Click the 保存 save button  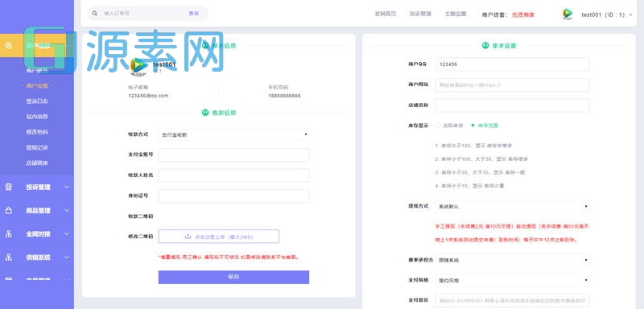point(233,277)
